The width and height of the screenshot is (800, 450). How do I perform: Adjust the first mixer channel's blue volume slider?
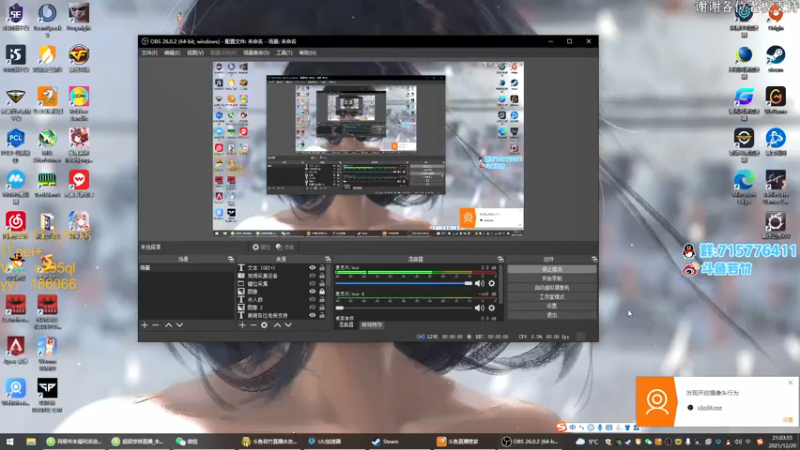click(x=404, y=283)
